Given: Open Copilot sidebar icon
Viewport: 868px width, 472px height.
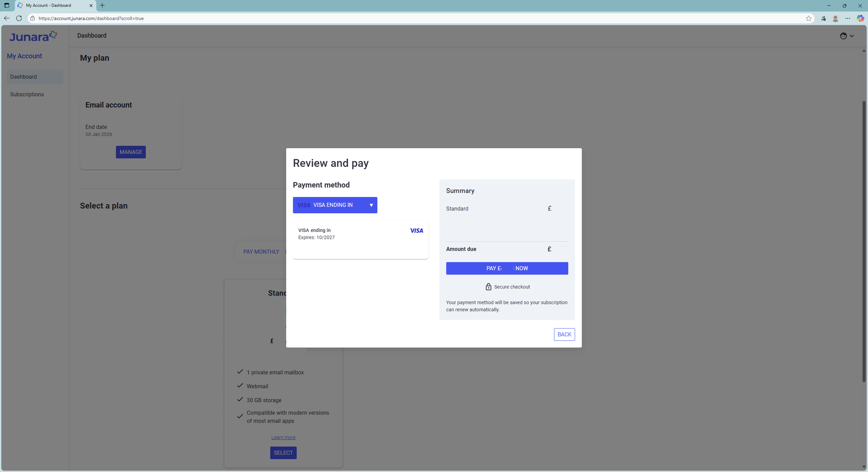Looking at the screenshot, I should click(x=860, y=18).
